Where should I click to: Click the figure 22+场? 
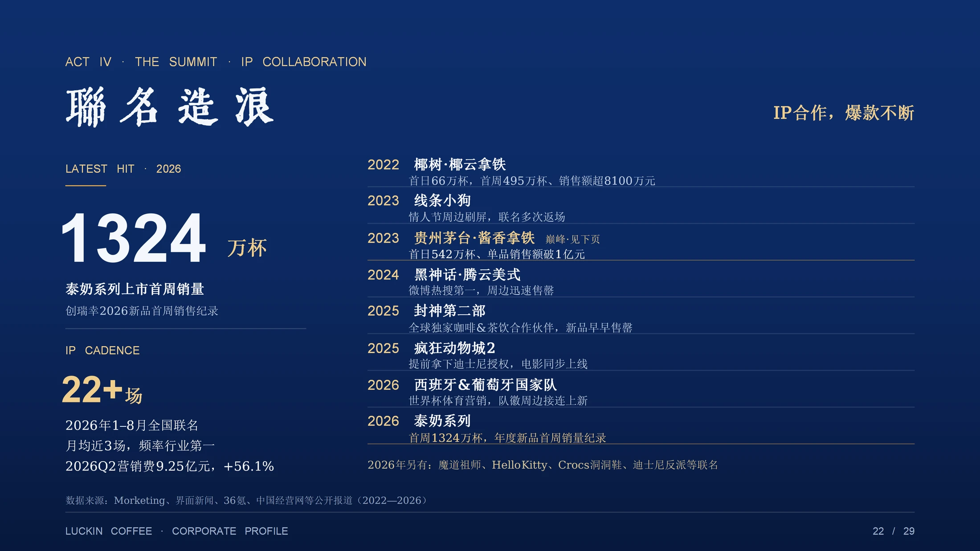tap(102, 390)
